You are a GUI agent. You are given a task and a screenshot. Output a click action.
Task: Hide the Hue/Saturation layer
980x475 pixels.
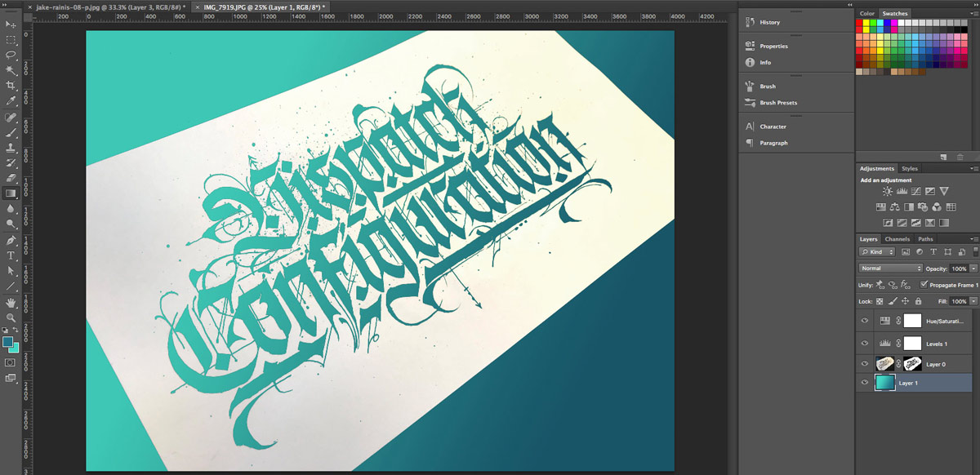[865, 321]
